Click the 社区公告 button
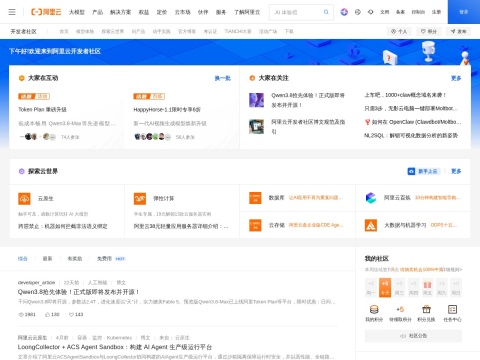Image resolution: width=480 pixels, height=360 pixels. tap(413, 336)
